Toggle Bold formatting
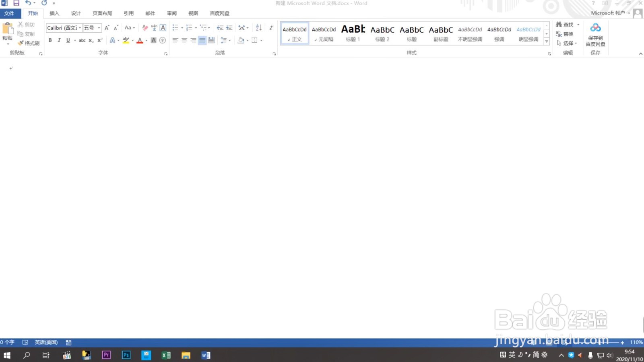Viewport: 644px width, 362px height. tap(50, 40)
